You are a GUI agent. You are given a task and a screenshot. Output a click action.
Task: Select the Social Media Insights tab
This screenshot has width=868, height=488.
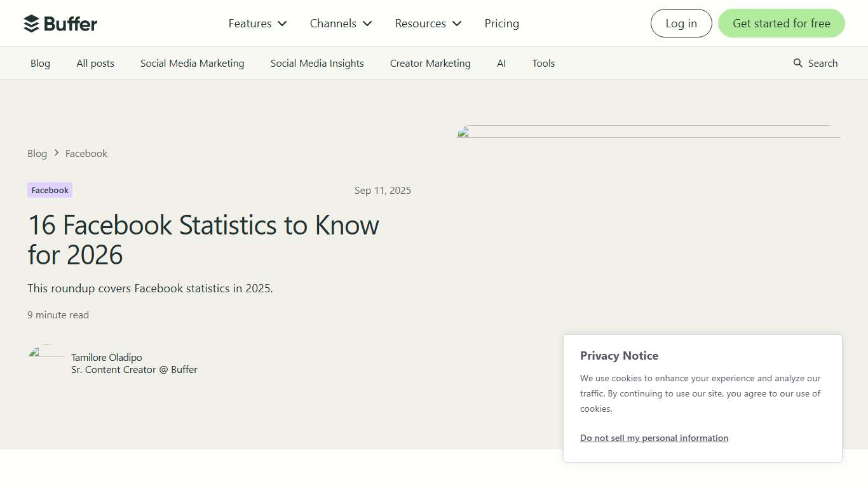click(317, 63)
